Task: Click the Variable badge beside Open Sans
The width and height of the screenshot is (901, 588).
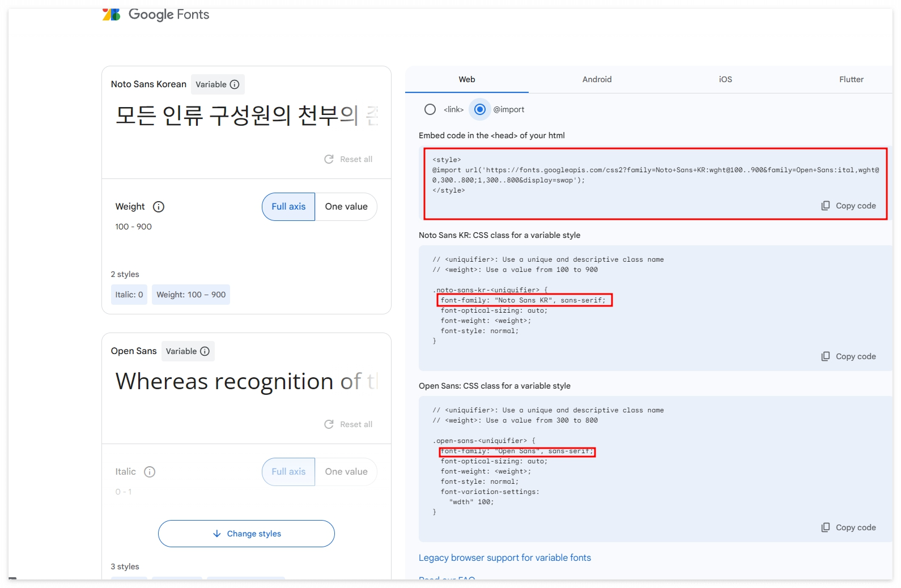Action: [x=188, y=351]
